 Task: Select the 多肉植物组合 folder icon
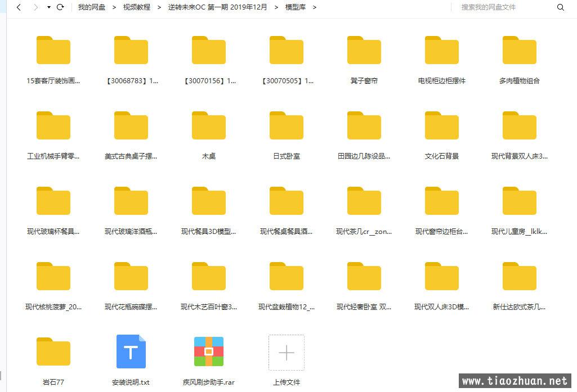(519, 50)
